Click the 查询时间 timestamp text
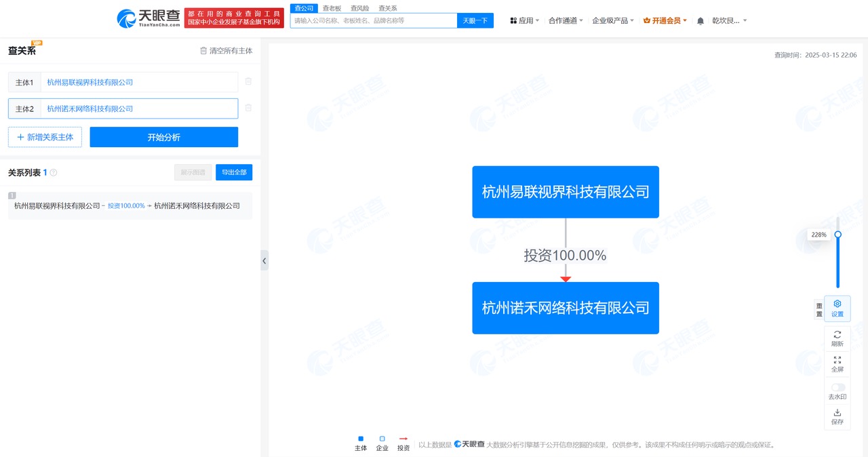 point(815,55)
